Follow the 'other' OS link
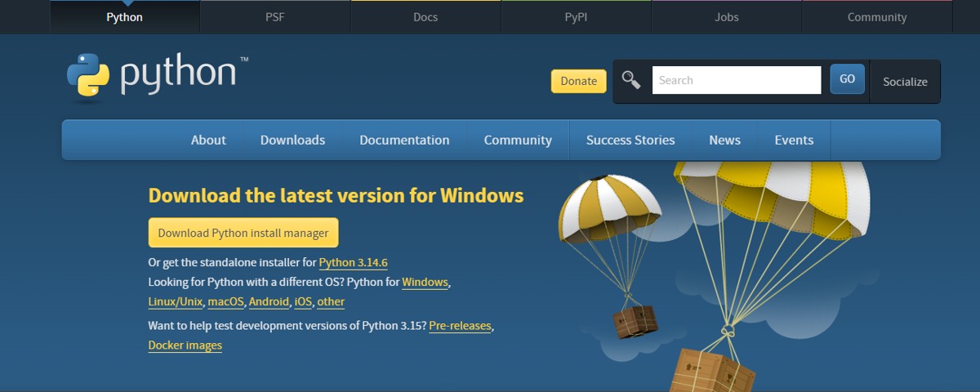Screen dimensions: 980x392 (x=331, y=302)
